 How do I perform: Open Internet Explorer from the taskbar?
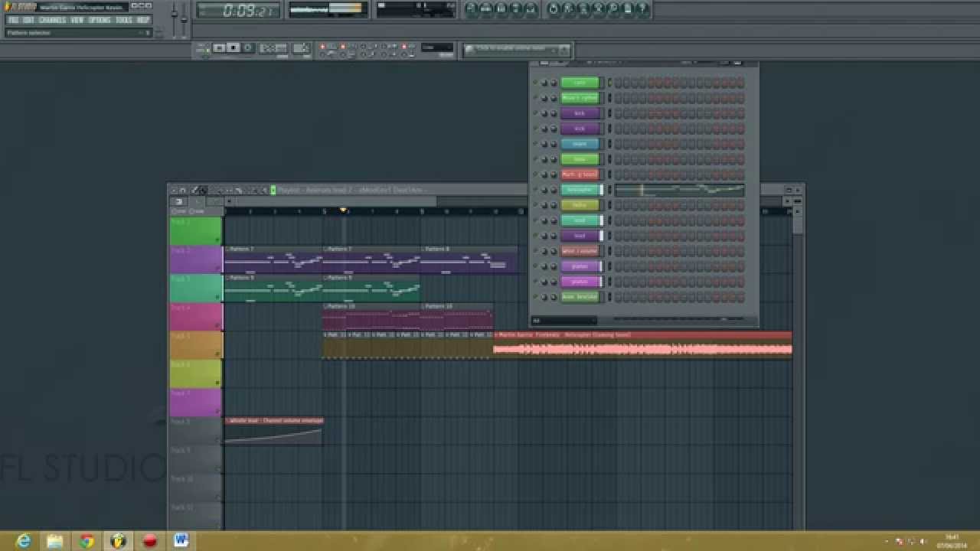(x=23, y=541)
